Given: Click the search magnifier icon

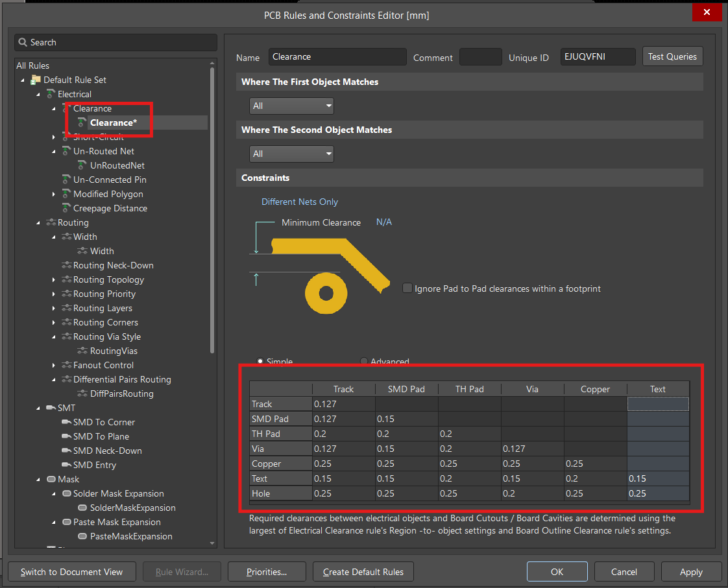Looking at the screenshot, I should point(22,42).
